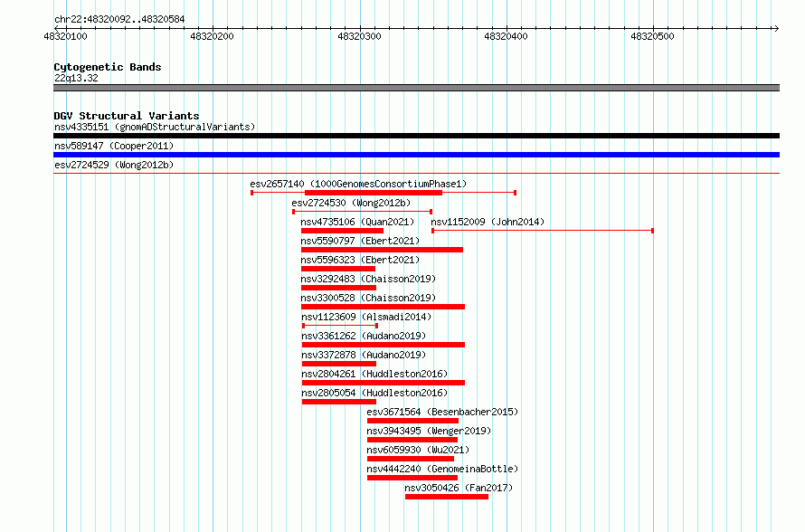
Task: Open the nsv3361262 Audano2019 label
Action: [364, 336]
